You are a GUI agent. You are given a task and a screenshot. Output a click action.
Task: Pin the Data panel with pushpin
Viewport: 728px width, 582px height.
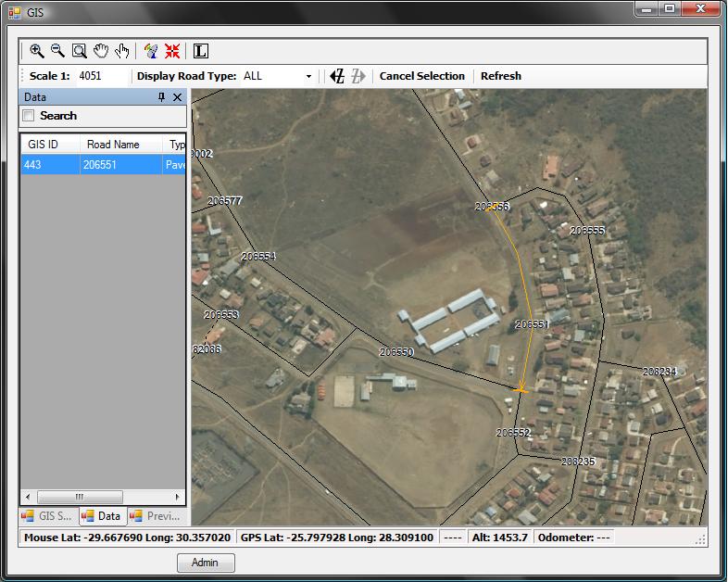(x=162, y=97)
